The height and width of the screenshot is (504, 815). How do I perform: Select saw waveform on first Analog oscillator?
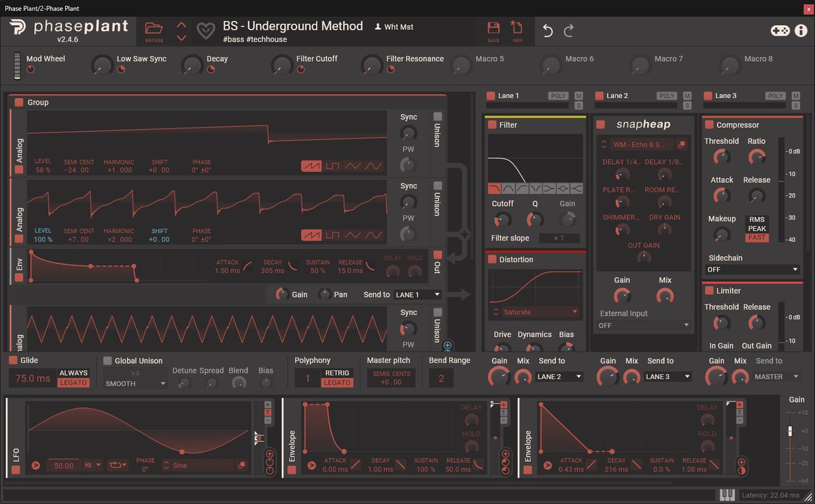pos(311,166)
